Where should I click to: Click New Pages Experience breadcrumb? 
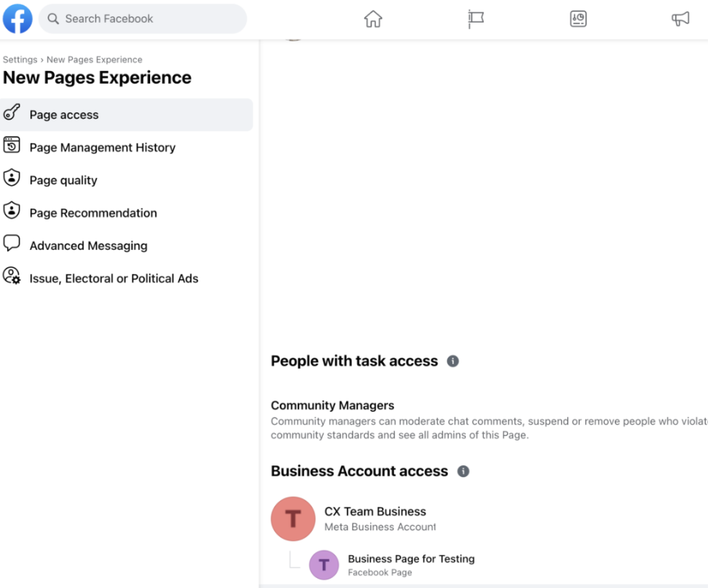(x=95, y=59)
